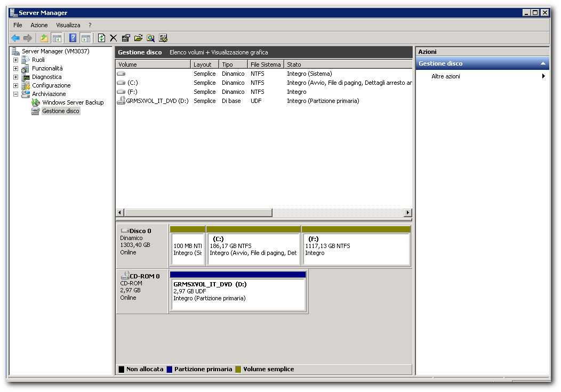Click the Forward arrow toolbar icon
This screenshot has height=392, width=561.
pos(28,38)
